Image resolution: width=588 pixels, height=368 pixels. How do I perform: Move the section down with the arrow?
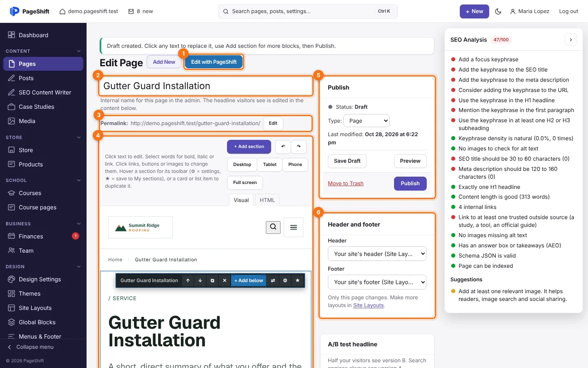click(200, 280)
